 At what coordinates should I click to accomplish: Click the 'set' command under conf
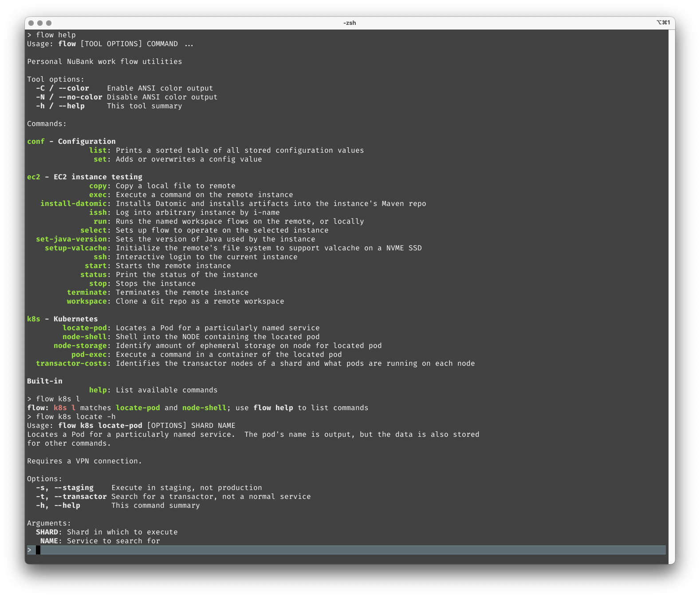100,159
